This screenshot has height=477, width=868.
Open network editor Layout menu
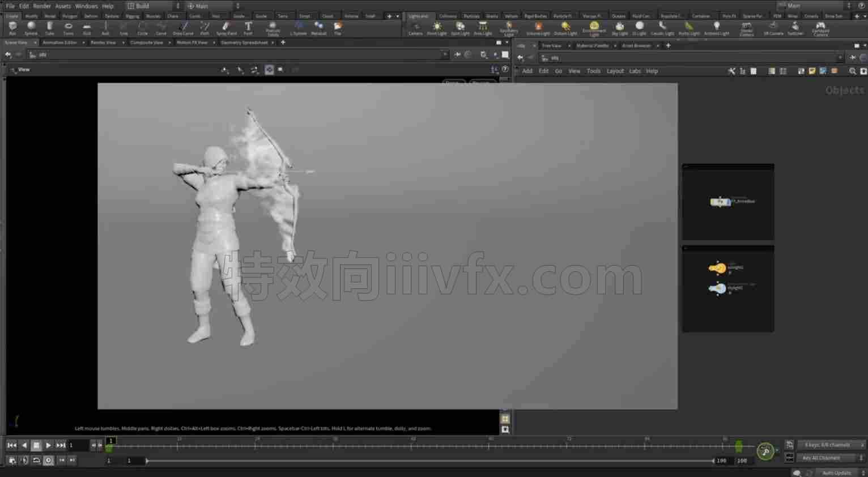(x=615, y=71)
